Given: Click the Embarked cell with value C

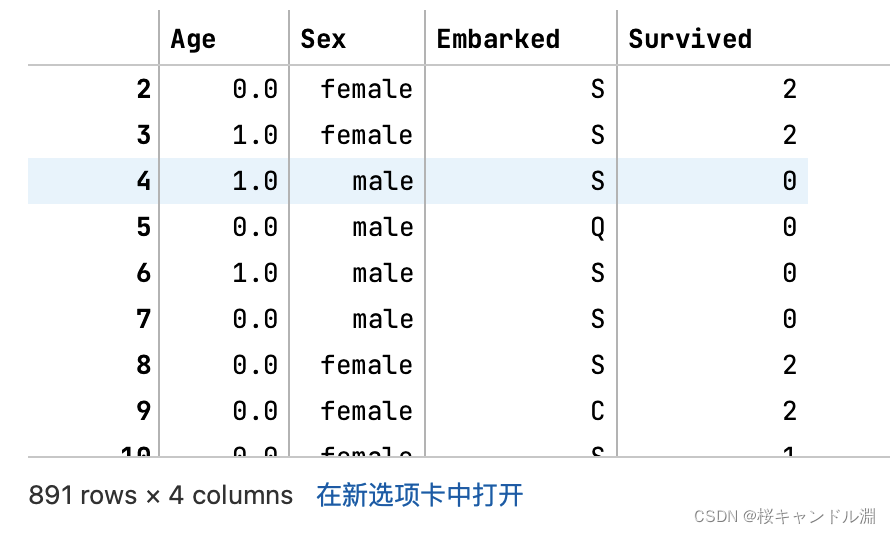Looking at the screenshot, I should click(597, 411).
